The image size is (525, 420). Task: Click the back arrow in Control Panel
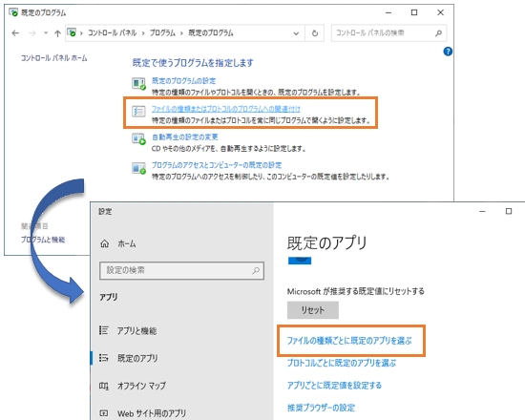[x=15, y=33]
